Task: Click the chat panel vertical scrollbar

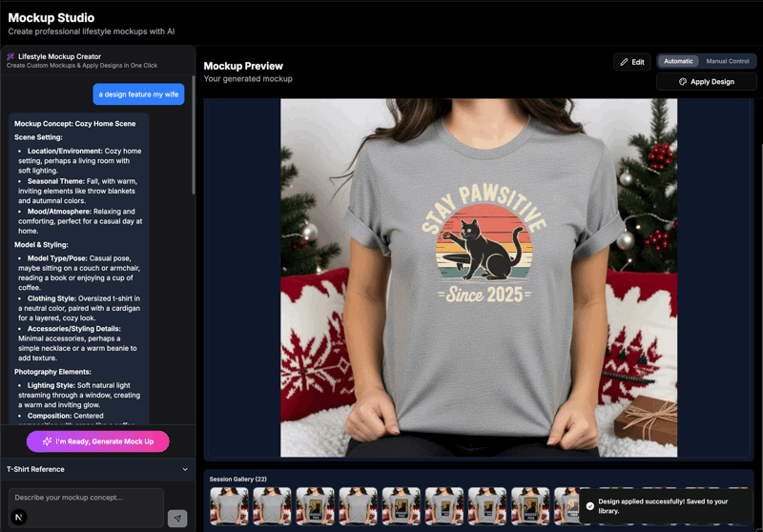Action: pos(194,136)
